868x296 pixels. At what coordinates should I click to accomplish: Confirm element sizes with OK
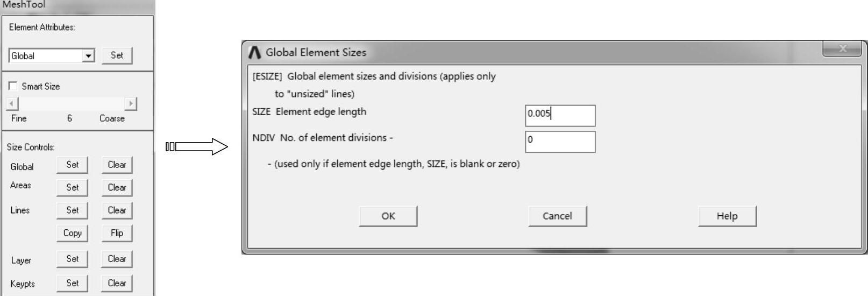pyautogui.click(x=388, y=216)
